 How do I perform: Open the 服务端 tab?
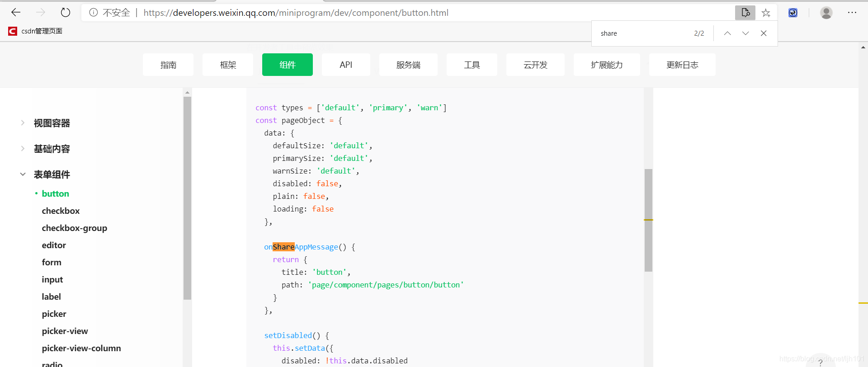point(408,65)
